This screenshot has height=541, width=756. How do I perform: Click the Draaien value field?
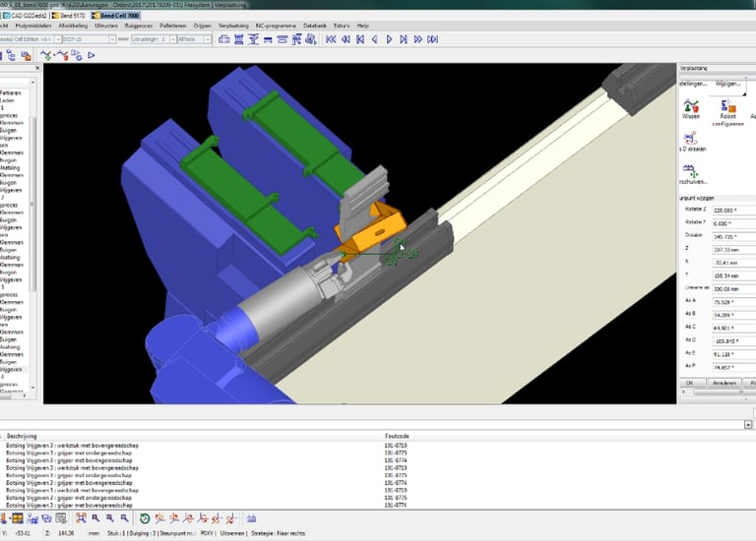coord(733,236)
